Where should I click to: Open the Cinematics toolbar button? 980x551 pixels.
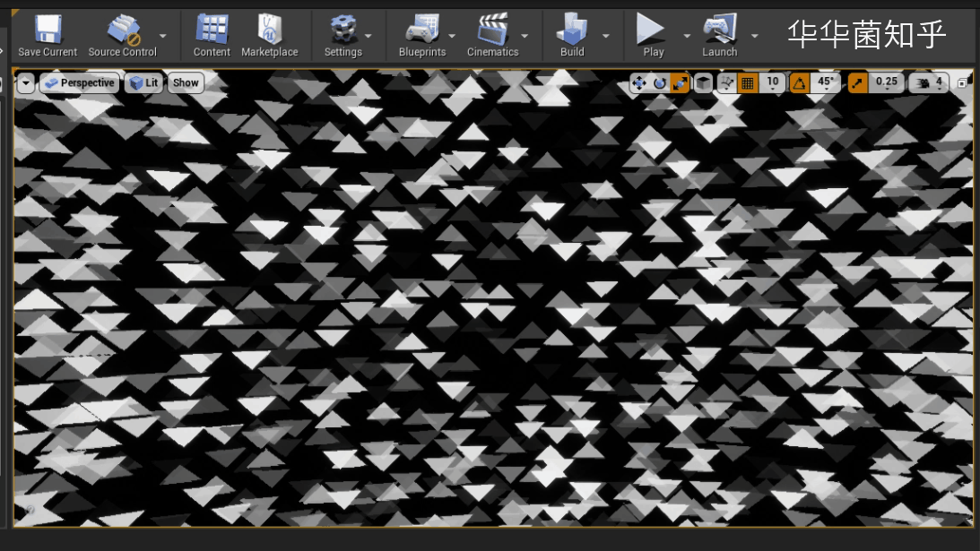click(x=492, y=36)
